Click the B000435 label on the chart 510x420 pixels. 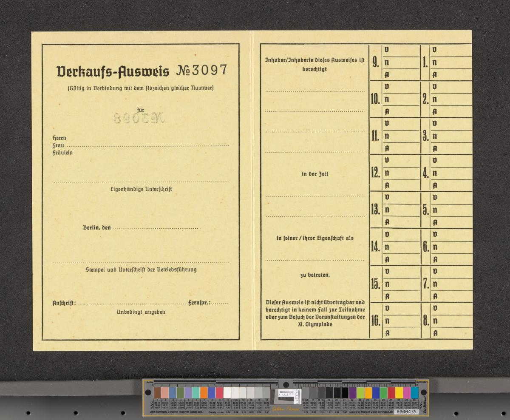(405, 412)
